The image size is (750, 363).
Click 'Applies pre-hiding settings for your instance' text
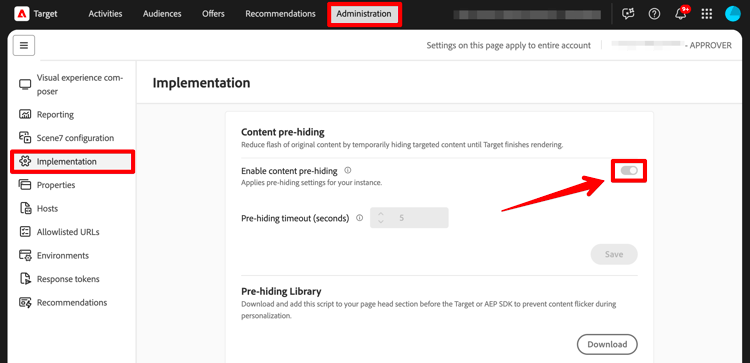tap(311, 183)
